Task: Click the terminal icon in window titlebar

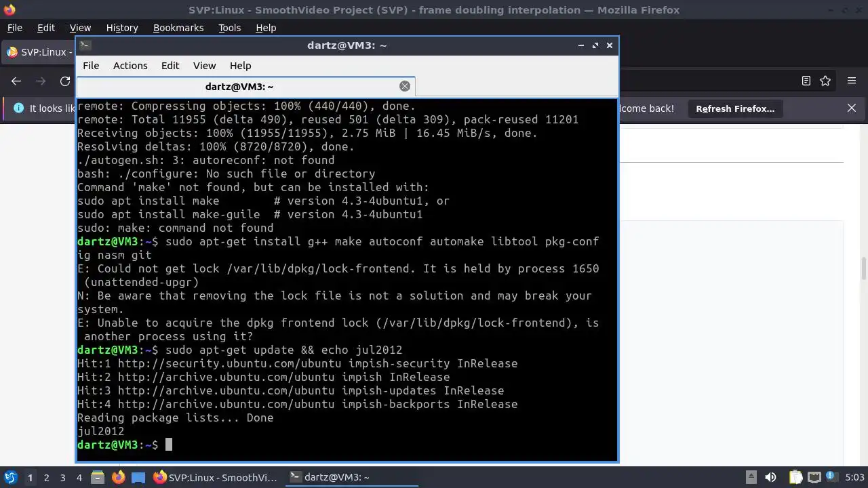Action: [85, 45]
